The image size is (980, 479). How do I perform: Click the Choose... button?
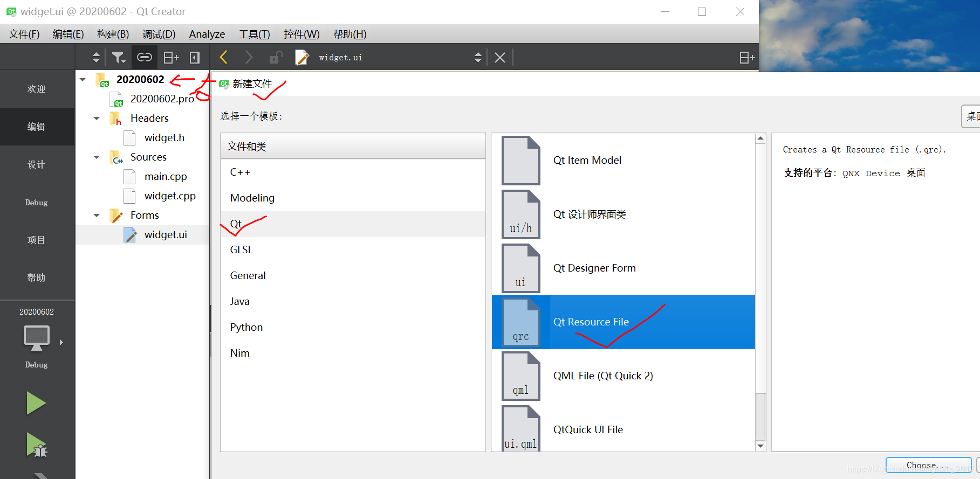click(928, 466)
